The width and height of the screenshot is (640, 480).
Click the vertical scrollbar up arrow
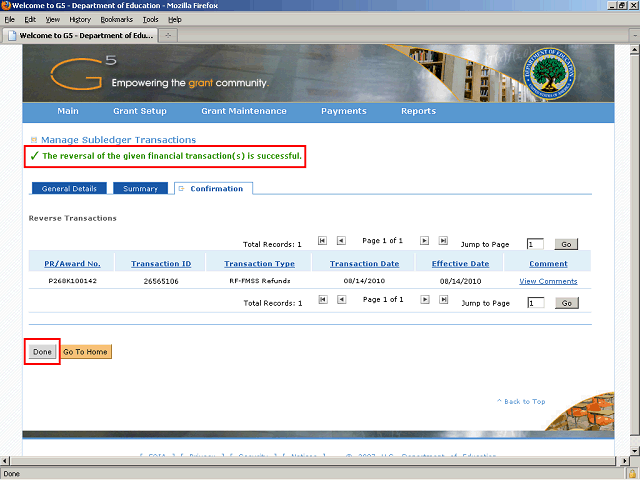pyautogui.click(x=635, y=49)
